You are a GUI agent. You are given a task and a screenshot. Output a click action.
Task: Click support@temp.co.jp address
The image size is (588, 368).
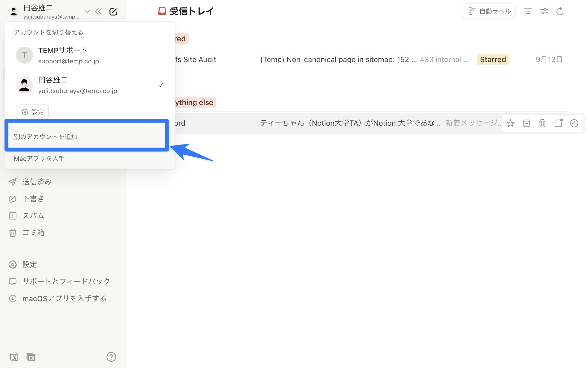(68, 61)
